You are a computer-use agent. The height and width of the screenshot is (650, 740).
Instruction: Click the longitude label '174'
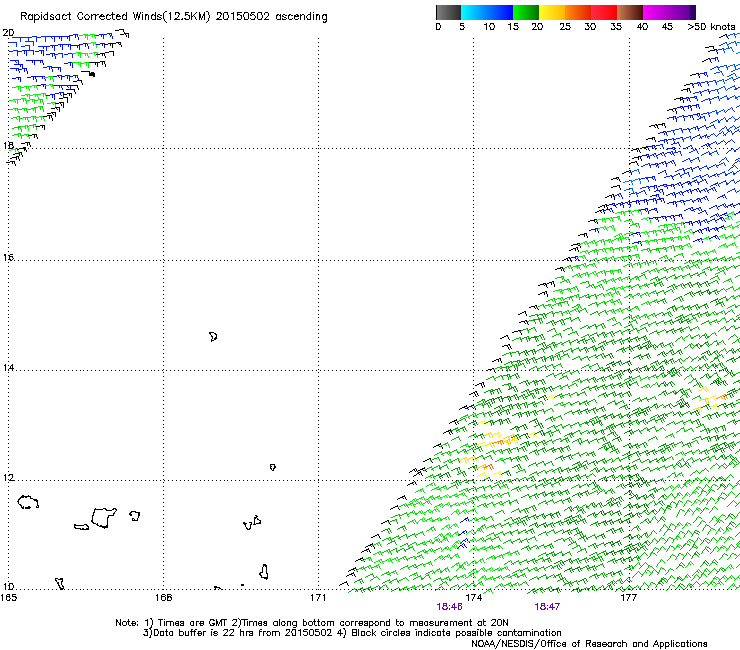473,598
